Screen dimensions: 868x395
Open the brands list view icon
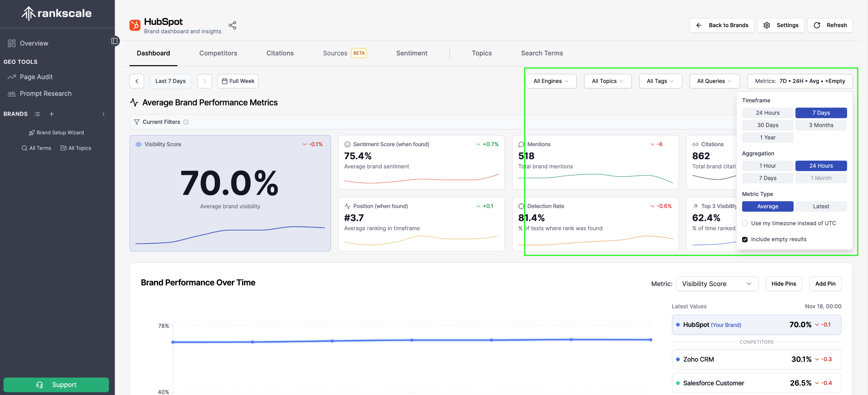[x=37, y=114]
